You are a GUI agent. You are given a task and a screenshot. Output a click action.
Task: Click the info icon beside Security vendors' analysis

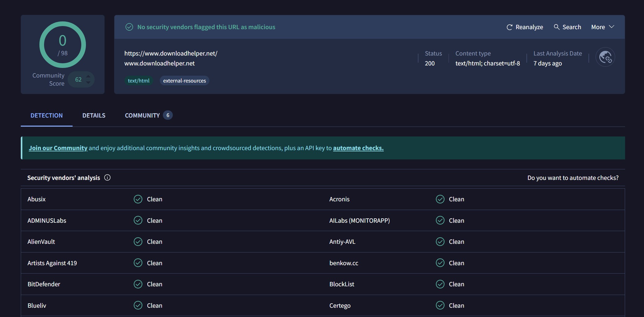tap(107, 177)
